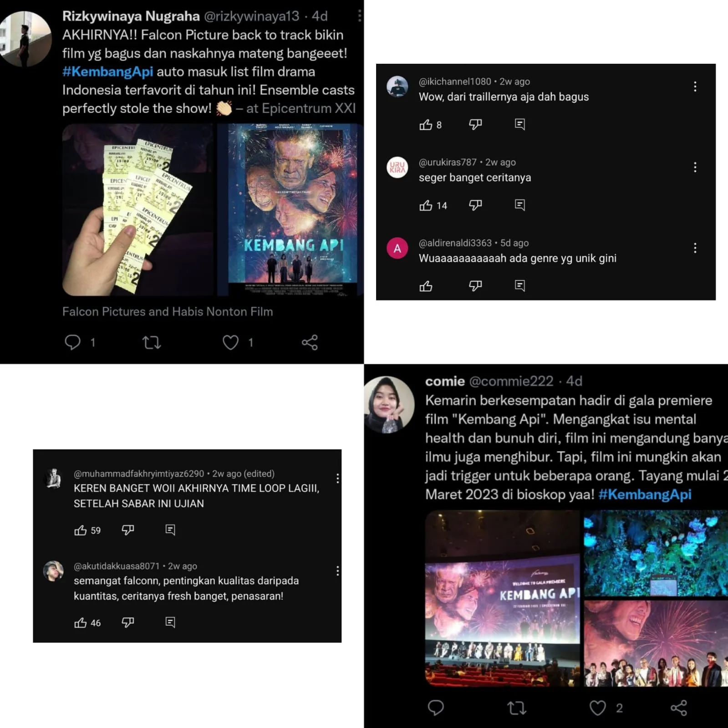View the cinema tickets photo

137,210
